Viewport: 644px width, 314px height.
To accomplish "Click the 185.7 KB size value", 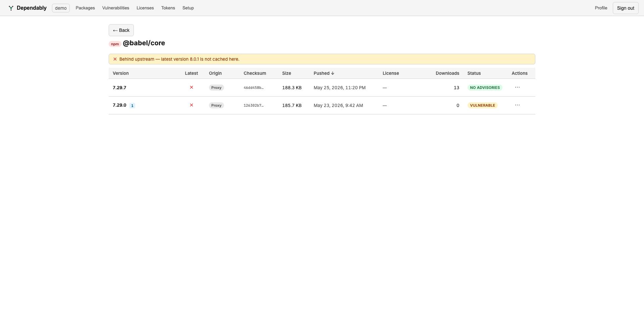I will [x=292, y=105].
